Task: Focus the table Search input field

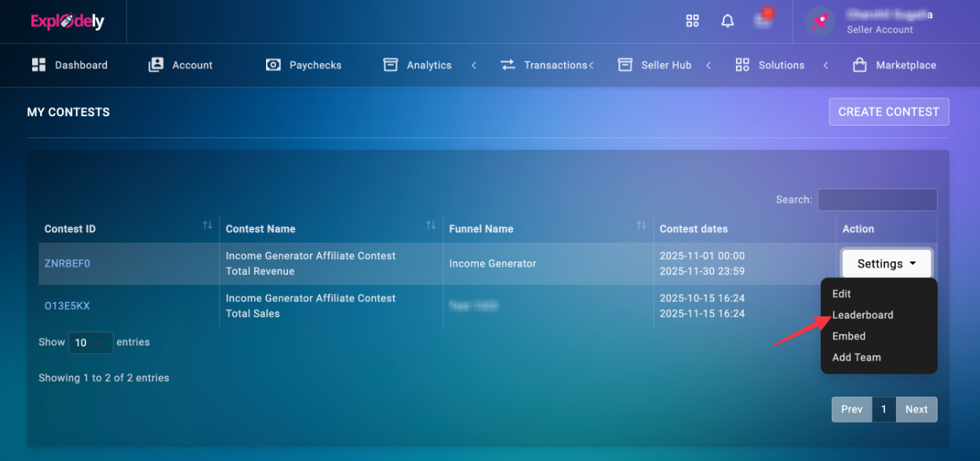Action: pos(877,199)
